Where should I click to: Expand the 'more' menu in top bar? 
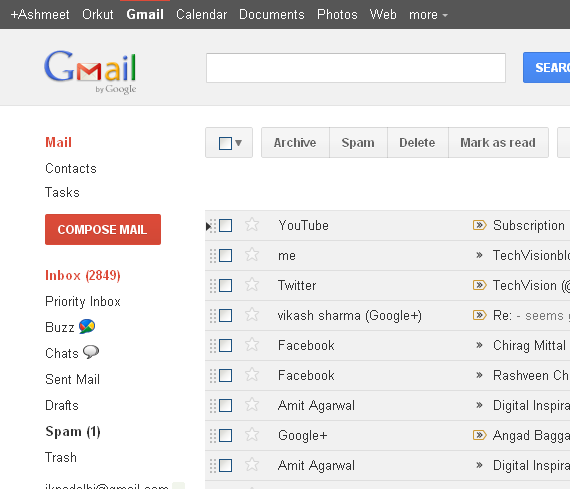(428, 15)
